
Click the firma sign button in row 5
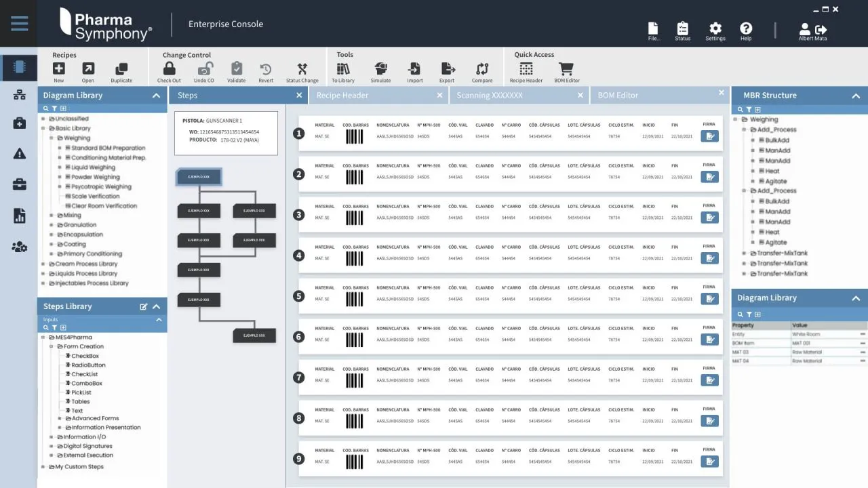point(709,299)
